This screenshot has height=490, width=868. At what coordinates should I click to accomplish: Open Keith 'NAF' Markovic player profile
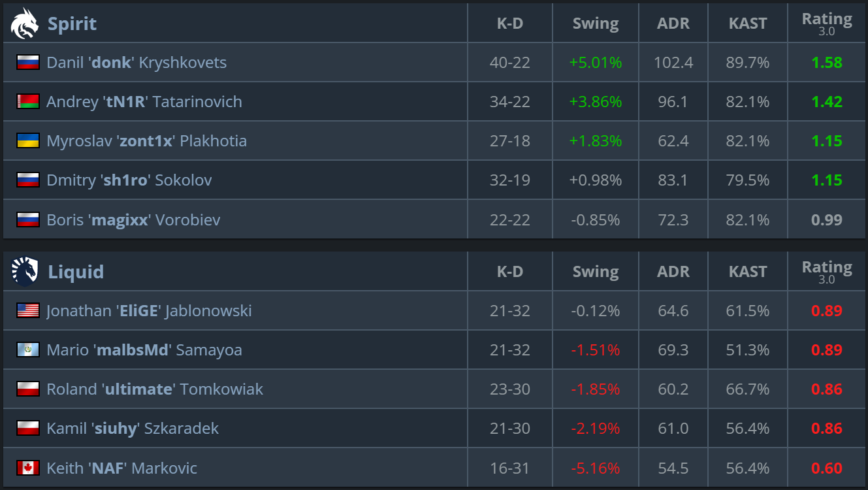tap(121, 468)
